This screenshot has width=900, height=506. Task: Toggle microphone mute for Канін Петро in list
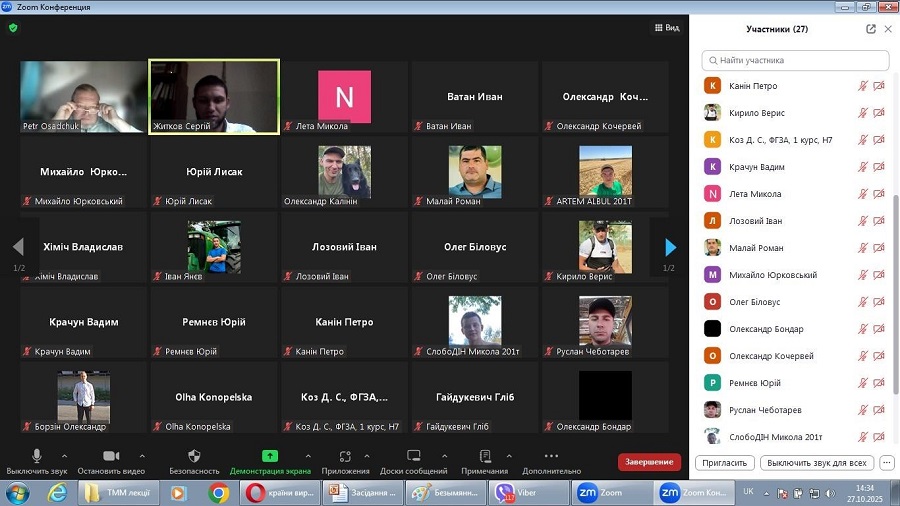tap(862, 86)
